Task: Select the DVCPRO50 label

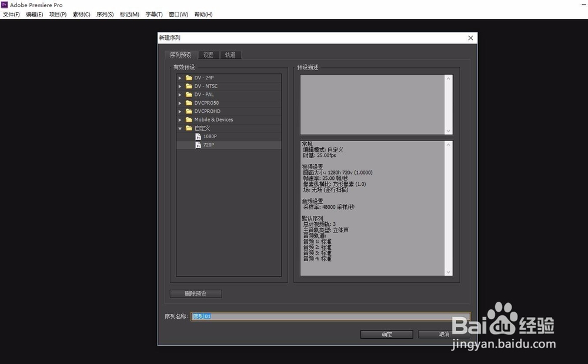Action: click(x=206, y=103)
